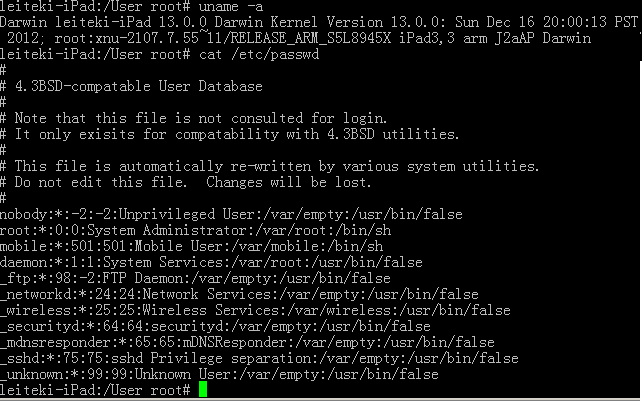
Task: Click the '_sshd' Privilege separation entry
Action: tap(259, 358)
